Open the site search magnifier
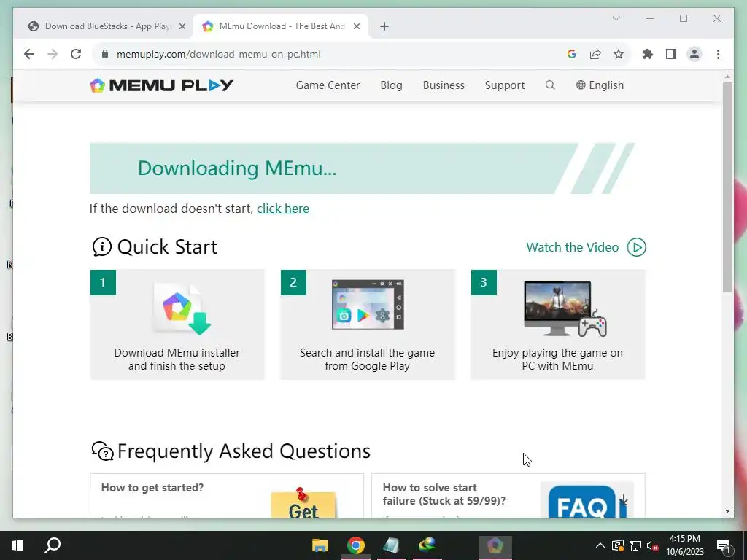 [x=550, y=85]
